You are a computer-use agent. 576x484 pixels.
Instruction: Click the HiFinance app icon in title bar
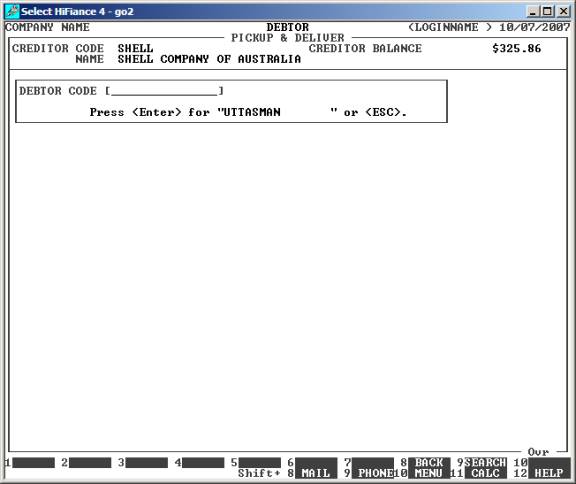point(12,11)
